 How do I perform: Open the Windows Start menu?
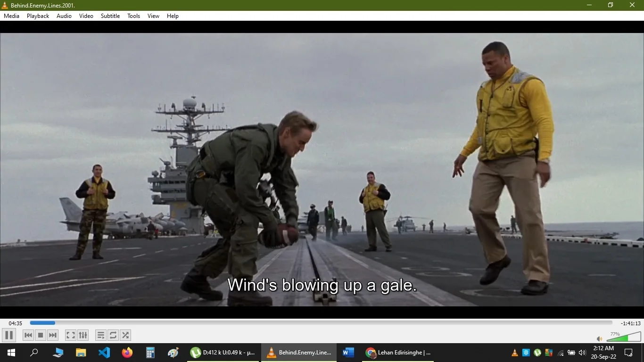[11, 353]
